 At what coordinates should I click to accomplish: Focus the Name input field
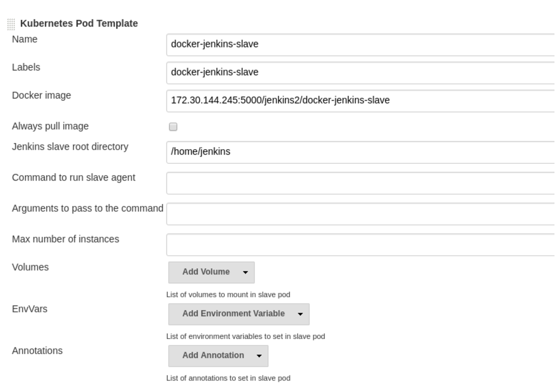[360, 45]
